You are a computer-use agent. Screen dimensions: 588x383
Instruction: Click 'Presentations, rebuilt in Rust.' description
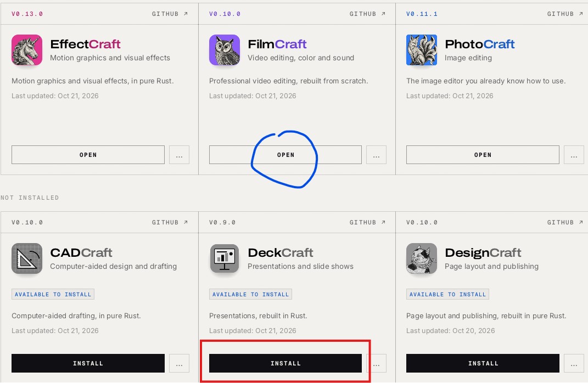click(258, 316)
